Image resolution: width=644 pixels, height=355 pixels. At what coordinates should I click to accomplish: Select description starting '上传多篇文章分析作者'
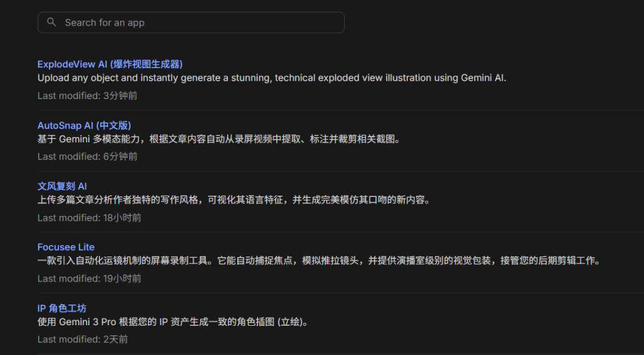(234, 200)
